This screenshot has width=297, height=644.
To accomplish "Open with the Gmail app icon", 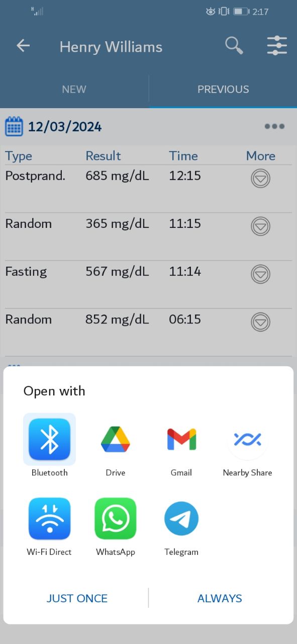I will tap(181, 439).
